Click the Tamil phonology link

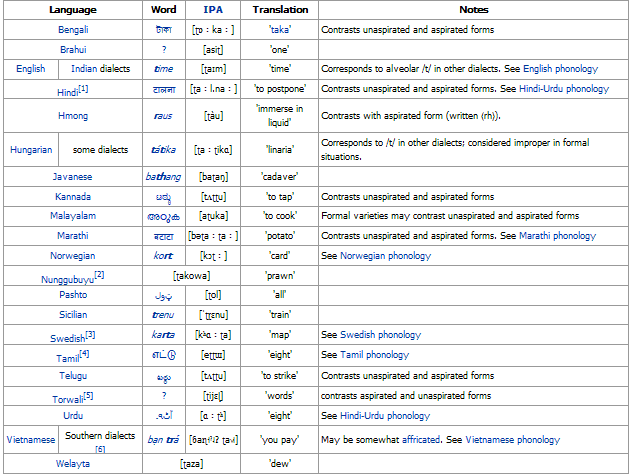(361, 355)
